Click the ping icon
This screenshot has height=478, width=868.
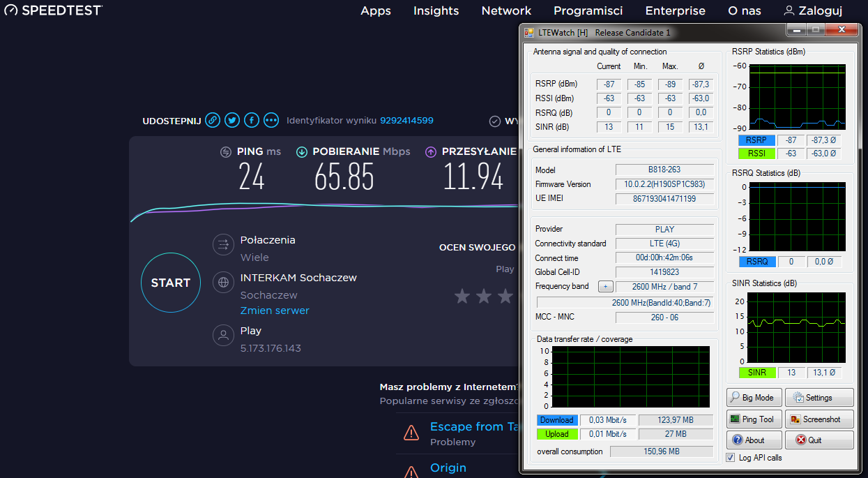(226, 152)
